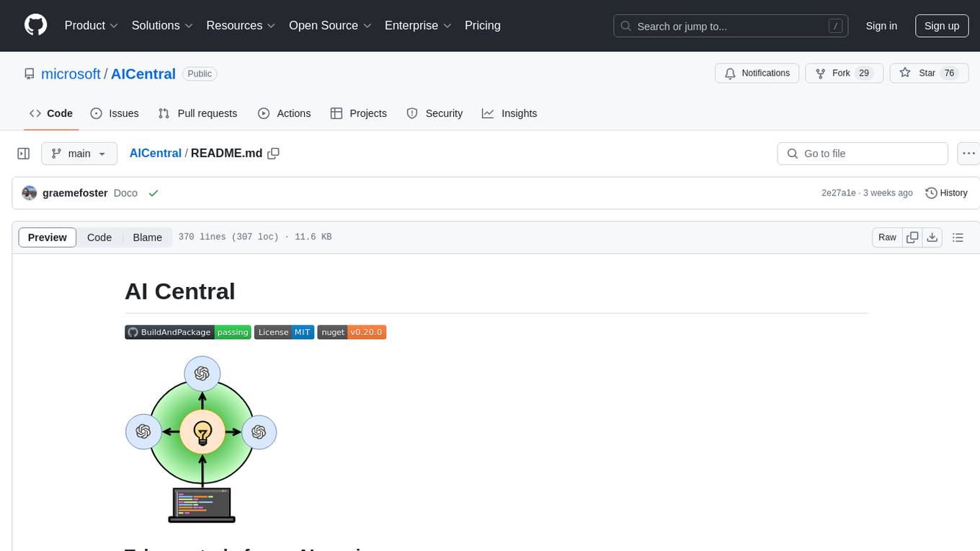Focus the Go to file field
The image size is (980, 551).
point(863,154)
